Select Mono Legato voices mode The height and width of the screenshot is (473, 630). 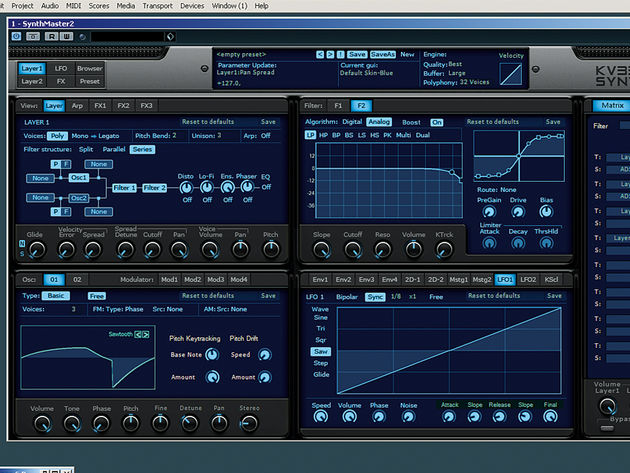95,136
